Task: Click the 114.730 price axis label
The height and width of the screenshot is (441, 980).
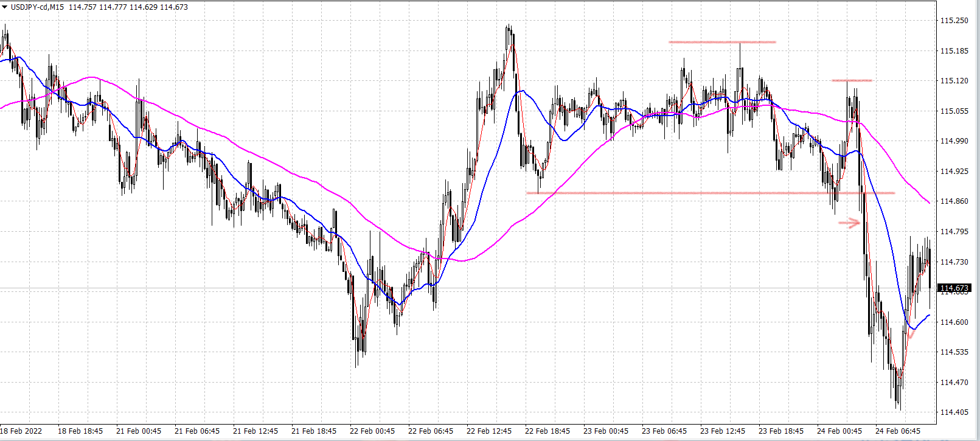Action: tap(954, 262)
